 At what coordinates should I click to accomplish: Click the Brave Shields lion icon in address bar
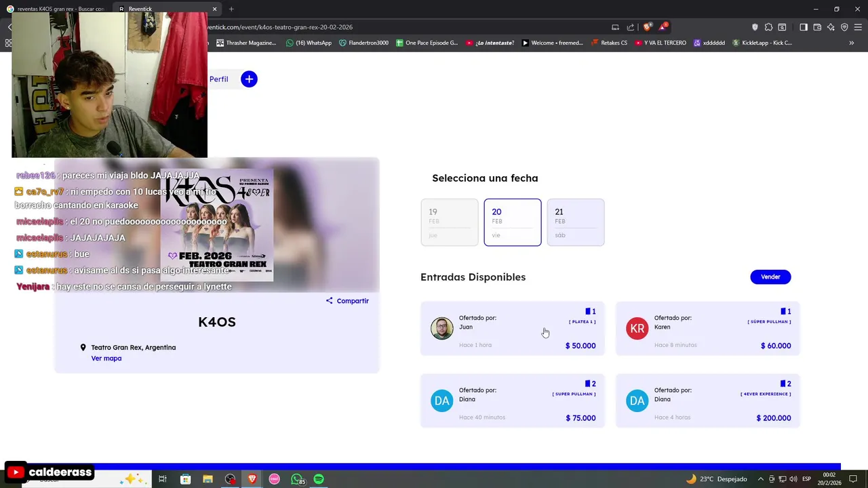647,27
